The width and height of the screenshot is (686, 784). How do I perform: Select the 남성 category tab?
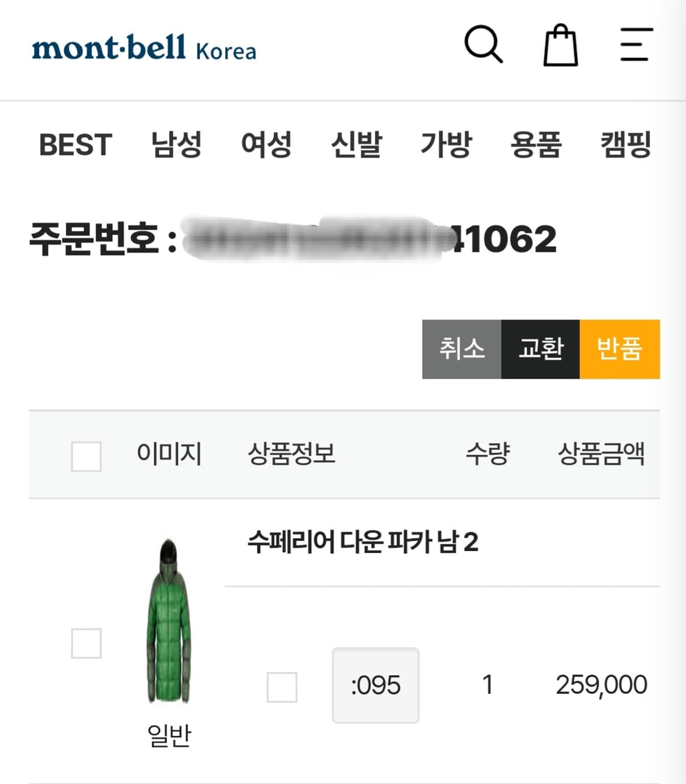[x=176, y=145]
